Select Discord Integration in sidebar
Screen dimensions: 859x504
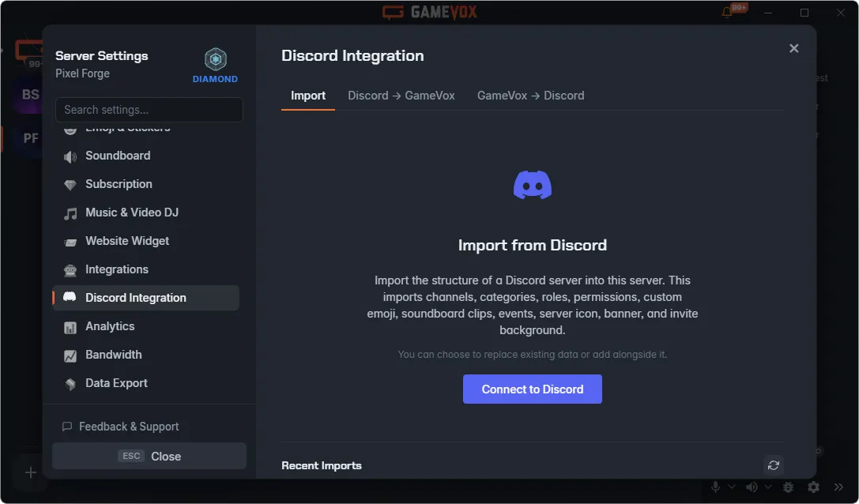[x=145, y=298]
